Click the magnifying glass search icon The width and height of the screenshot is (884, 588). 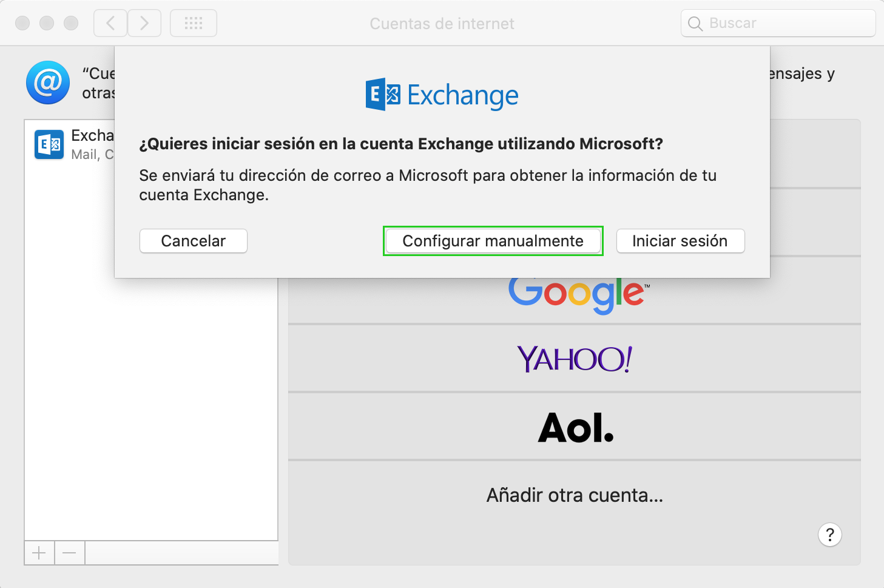point(695,24)
